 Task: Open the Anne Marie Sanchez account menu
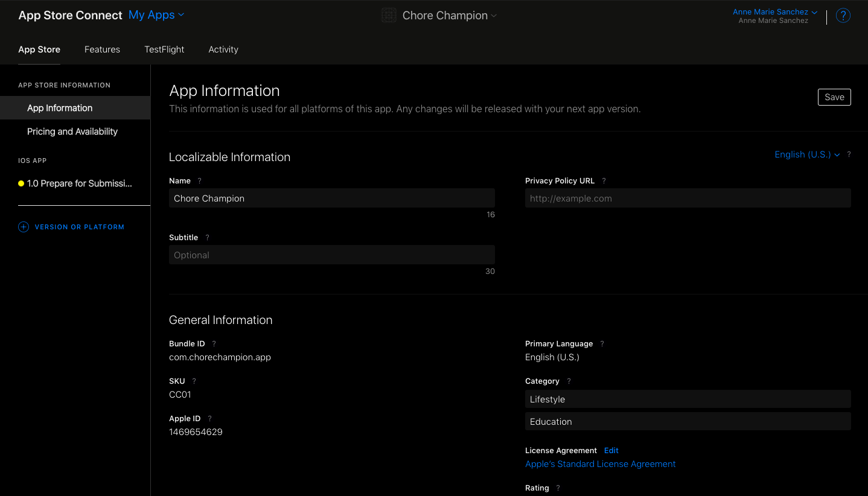pyautogui.click(x=774, y=12)
